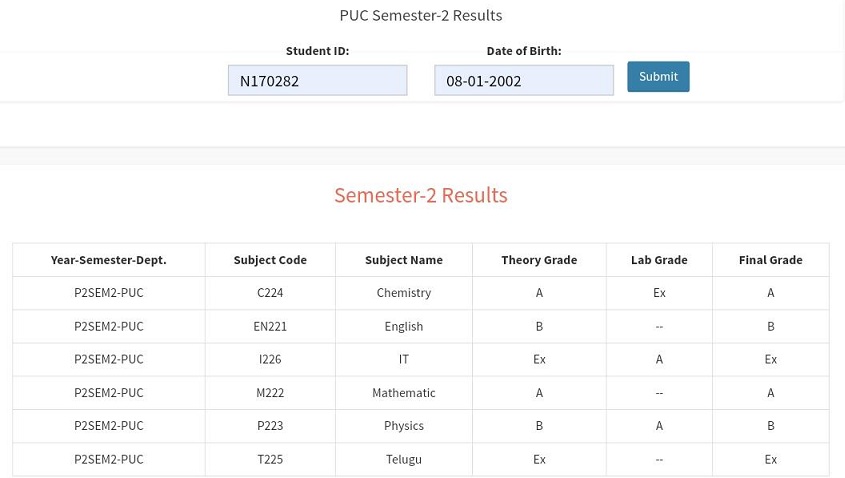Click the PUC Semester-2 Results page title

pos(421,16)
